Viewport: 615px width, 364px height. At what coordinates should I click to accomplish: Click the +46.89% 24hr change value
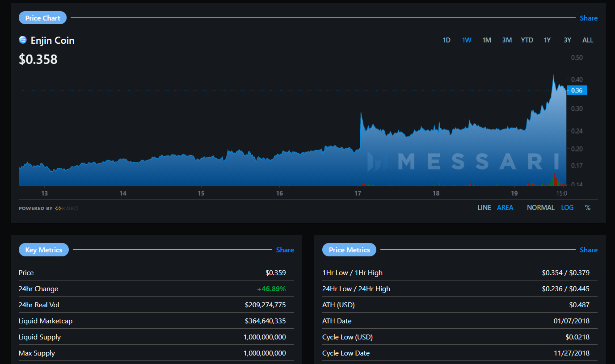tap(271, 289)
